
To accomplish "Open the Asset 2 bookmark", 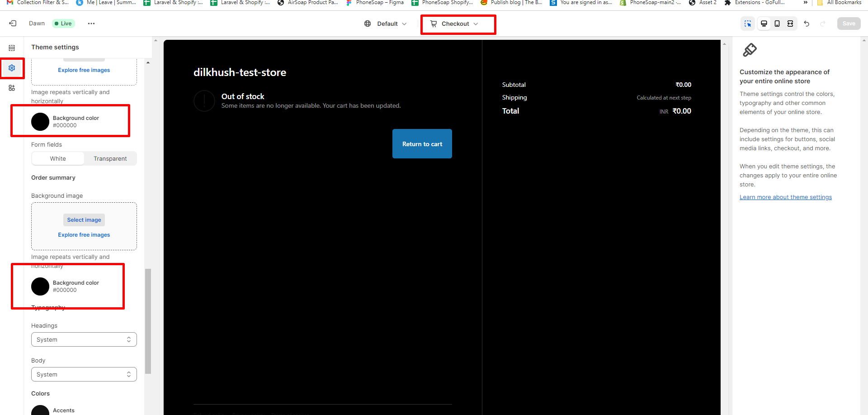I will click(x=703, y=3).
